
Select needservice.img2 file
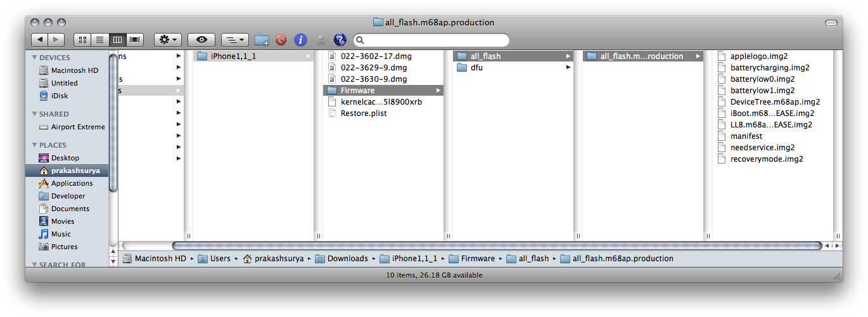click(762, 148)
